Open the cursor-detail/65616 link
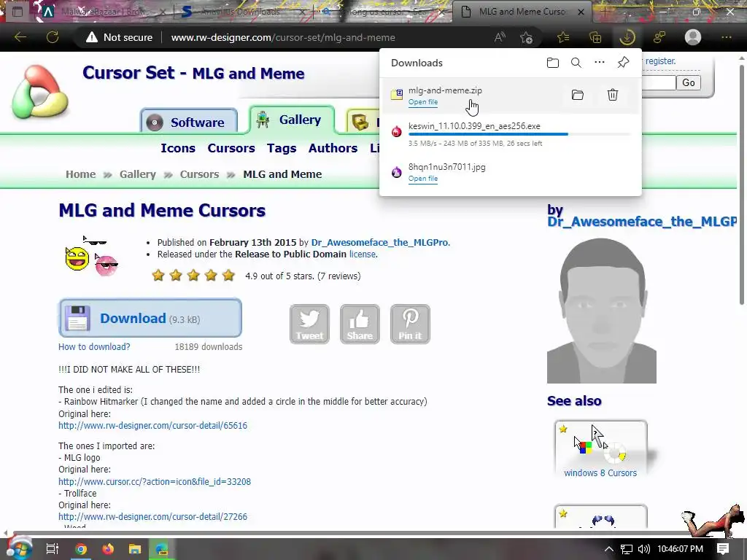 click(152, 426)
